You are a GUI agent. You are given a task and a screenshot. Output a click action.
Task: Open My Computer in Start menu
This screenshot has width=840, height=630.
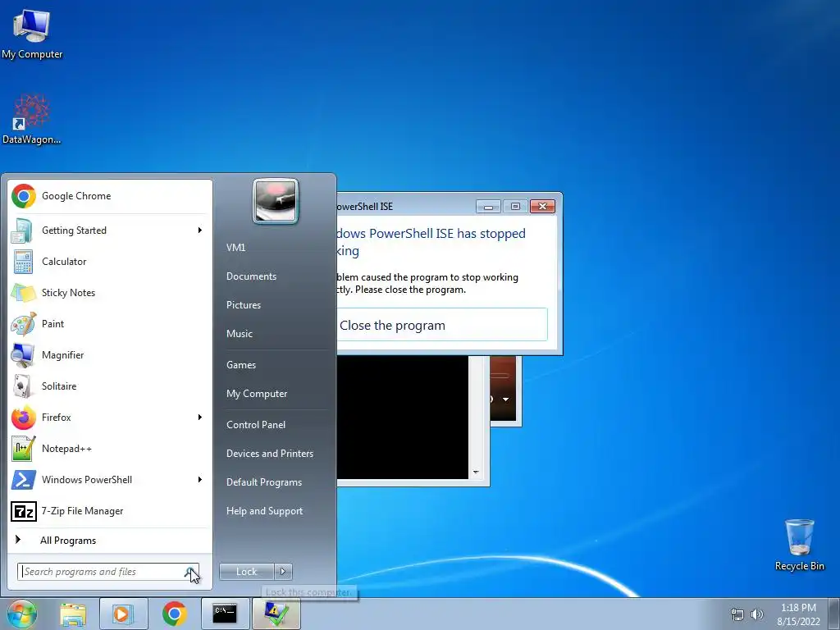point(257,394)
